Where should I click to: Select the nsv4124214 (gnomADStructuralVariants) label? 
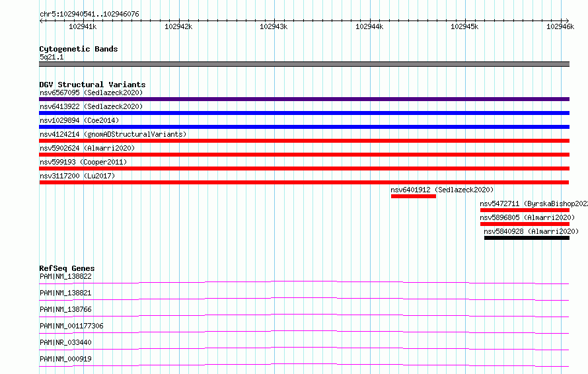pos(113,134)
